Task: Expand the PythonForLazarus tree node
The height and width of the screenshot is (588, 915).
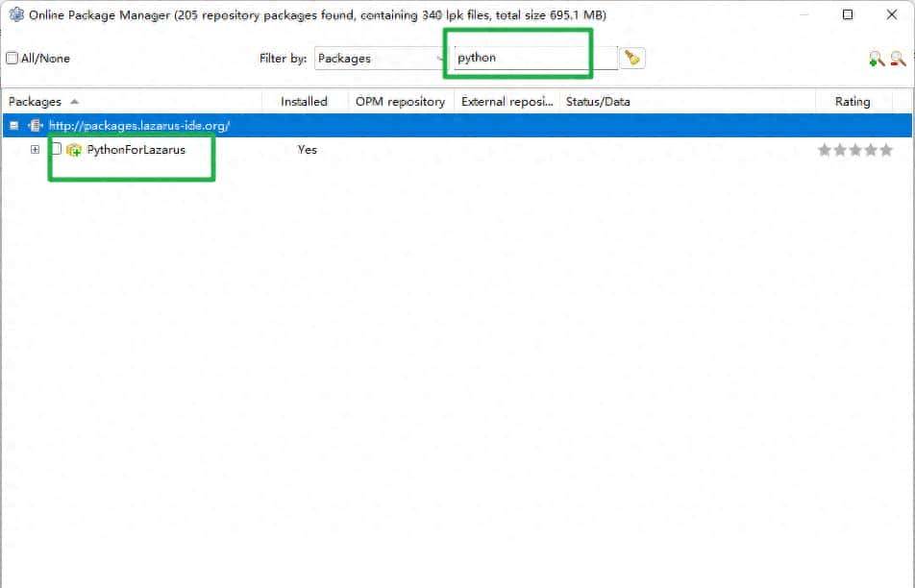Action: [36, 149]
